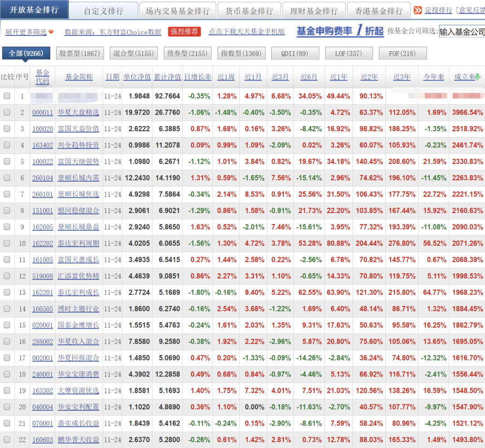Filter by QDII(89) category
Image resolution: width=485 pixels, height=448 pixels.
point(295,53)
